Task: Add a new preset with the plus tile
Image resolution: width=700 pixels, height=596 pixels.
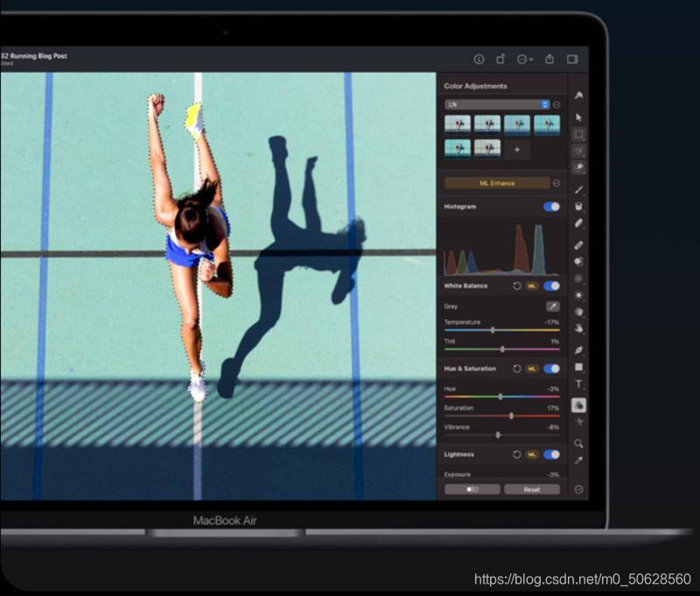Action: 517,150
